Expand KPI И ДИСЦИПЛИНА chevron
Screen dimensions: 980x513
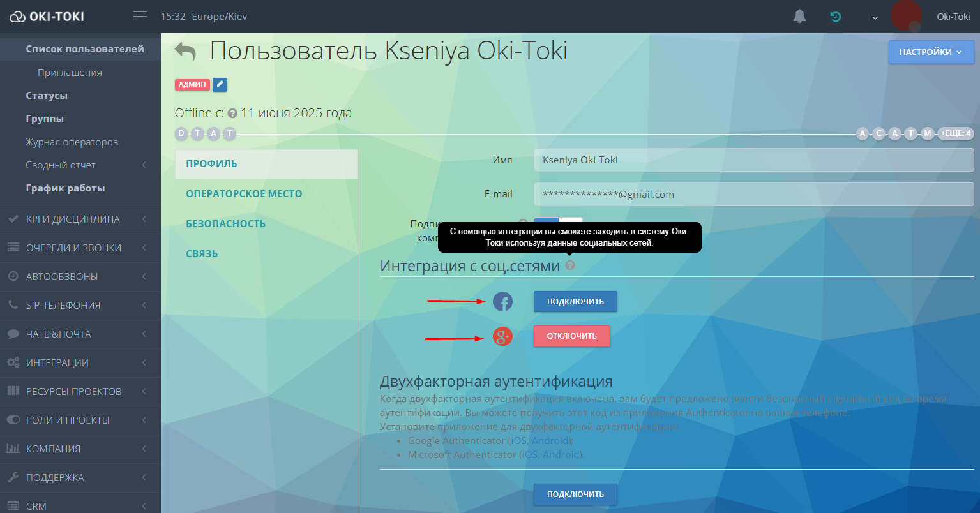(144, 219)
